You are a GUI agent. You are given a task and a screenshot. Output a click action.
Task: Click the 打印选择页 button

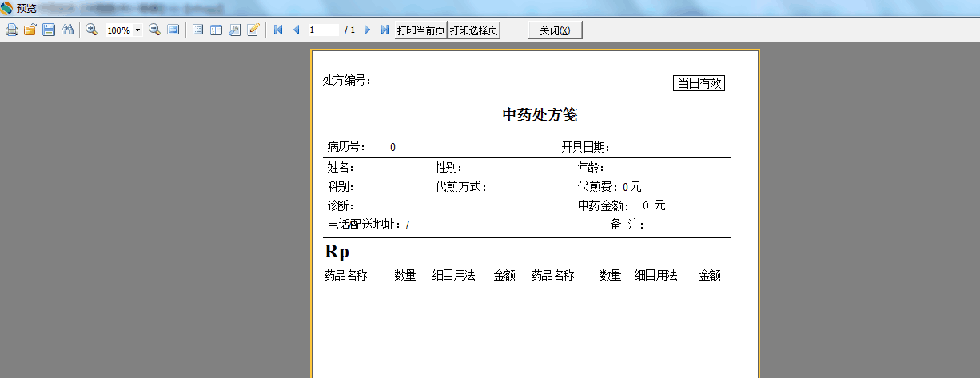coord(473,30)
